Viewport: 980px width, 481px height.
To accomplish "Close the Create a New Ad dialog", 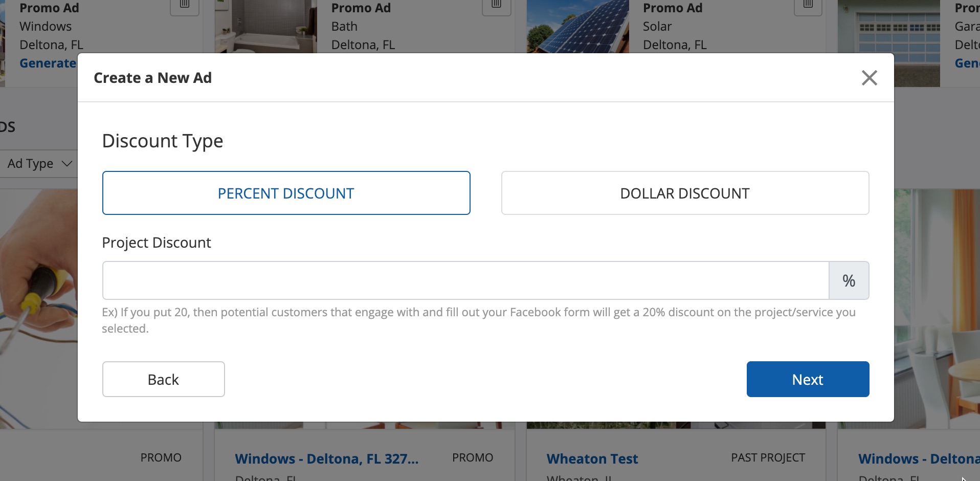I will click(x=869, y=78).
